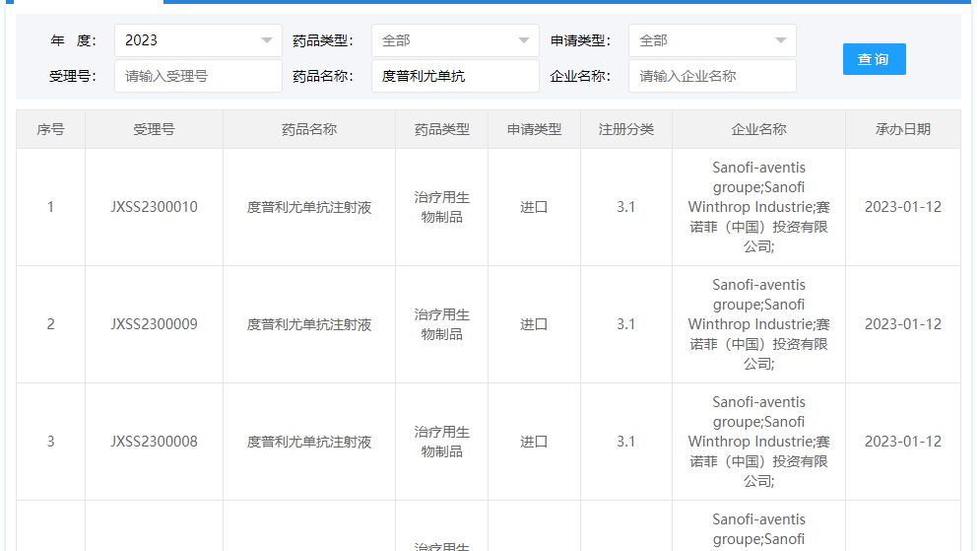980x551 pixels.
Task: Click the 查询 button
Action: pos(874,59)
